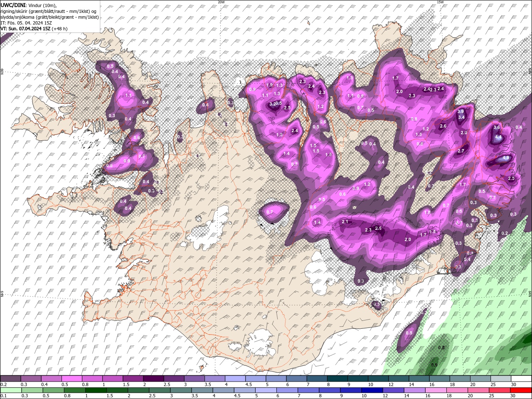The image size is (532, 399).
Task: Pick the upper legend swatch labeled 1.5
Action: tap(133, 379)
